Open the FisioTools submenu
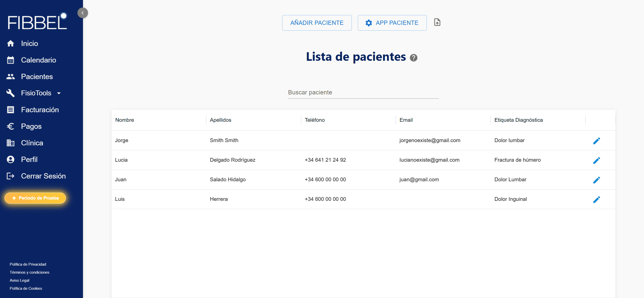The width and height of the screenshot is (644, 298). 36,93
